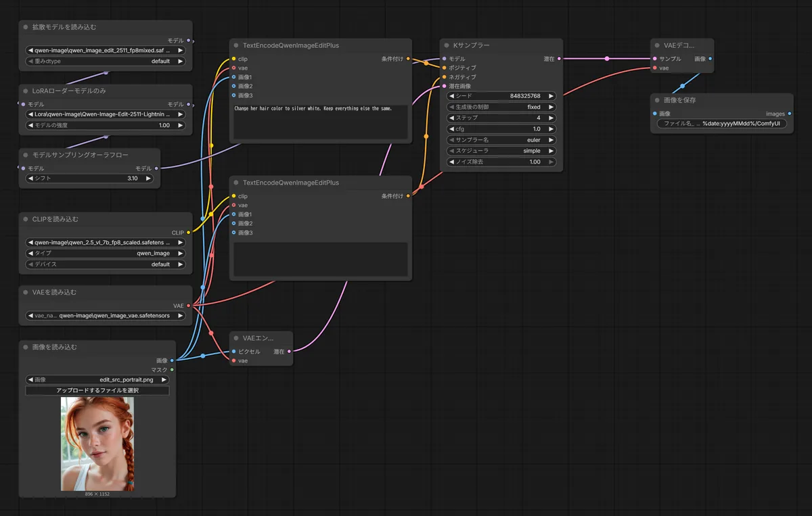Collapse the 画像を保存 node via its title dot
The height and width of the screenshot is (516, 812).
[x=657, y=100]
